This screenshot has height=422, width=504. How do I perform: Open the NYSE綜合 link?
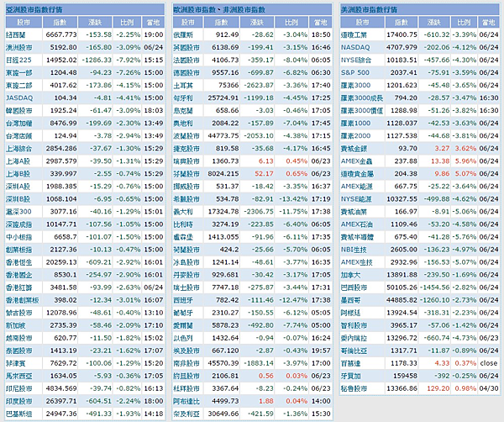coord(356,61)
